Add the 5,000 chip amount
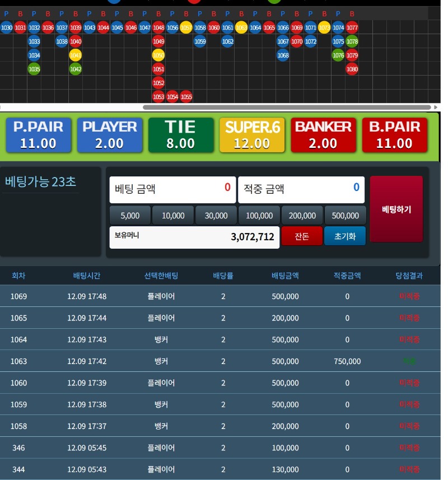The image size is (448, 480). [x=130, y=216]
